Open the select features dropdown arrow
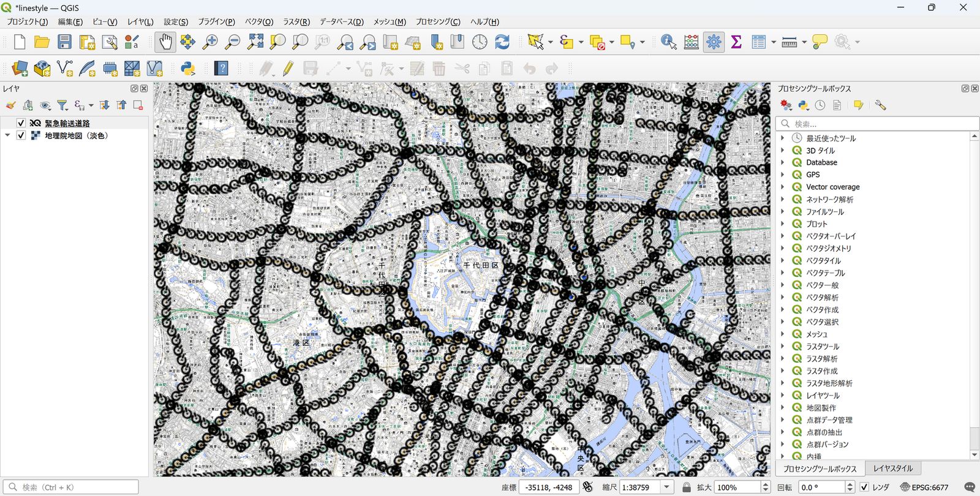The image size is (980, 496). (551, 42)
